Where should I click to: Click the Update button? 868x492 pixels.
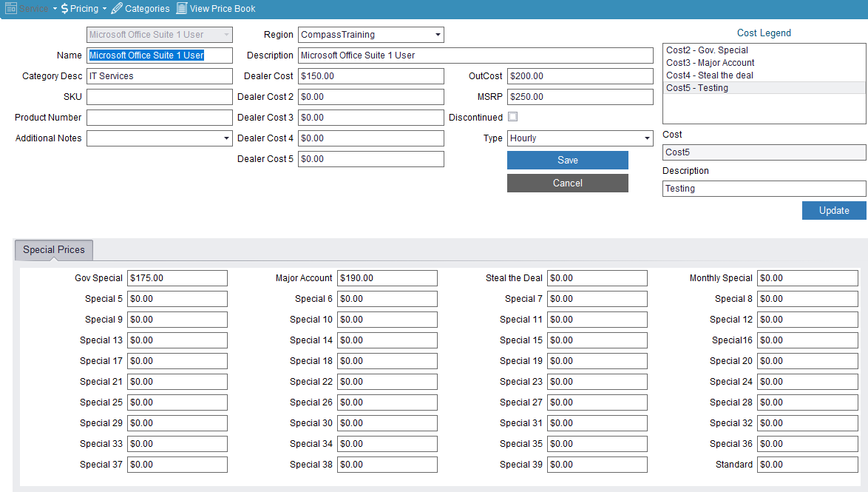(x=834, y=211)
